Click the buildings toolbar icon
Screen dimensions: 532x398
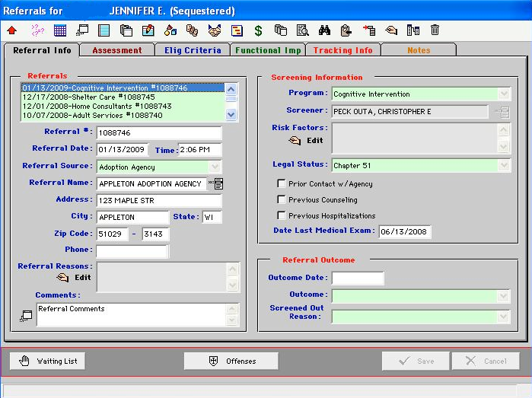pos(413,30)
